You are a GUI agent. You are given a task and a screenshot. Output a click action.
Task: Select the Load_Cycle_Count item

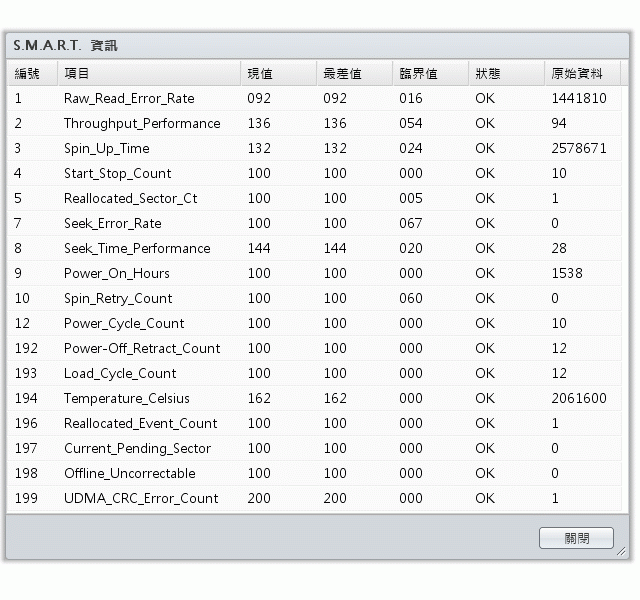coord(120,373)
